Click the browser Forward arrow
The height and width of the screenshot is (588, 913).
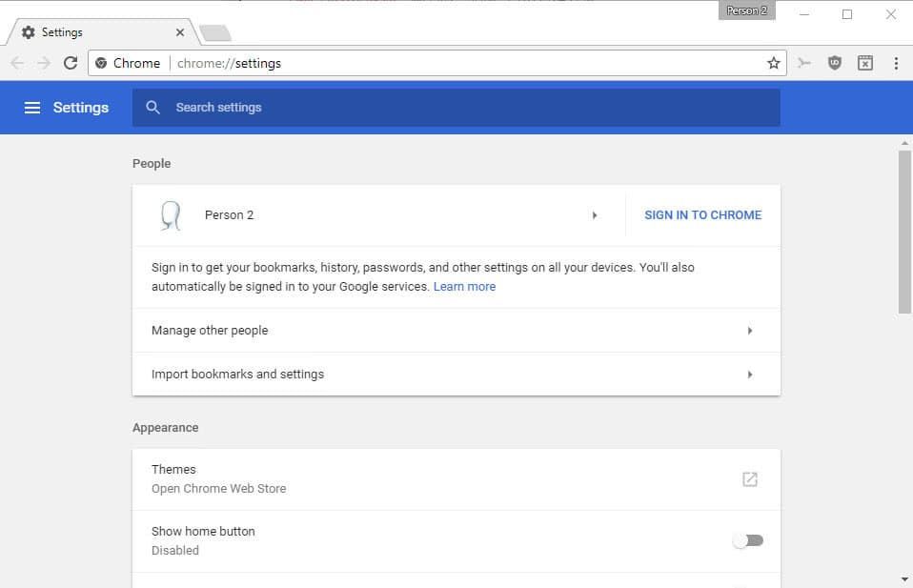(x=44, y=63)
